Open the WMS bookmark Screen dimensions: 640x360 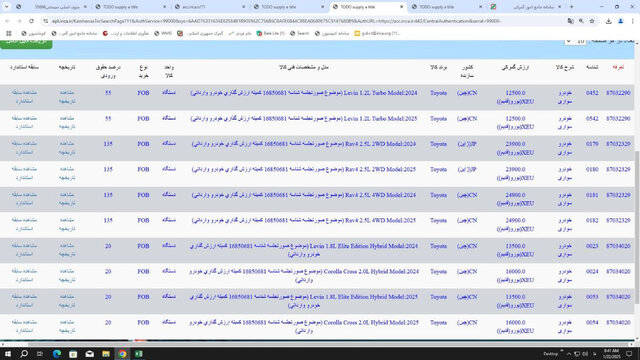pos(163,33)
